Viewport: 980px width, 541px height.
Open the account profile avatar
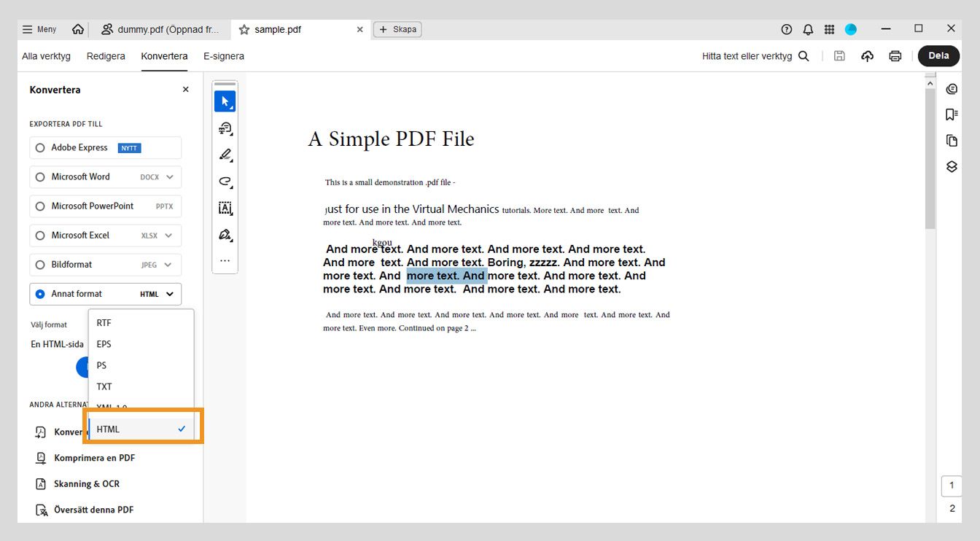851,29
